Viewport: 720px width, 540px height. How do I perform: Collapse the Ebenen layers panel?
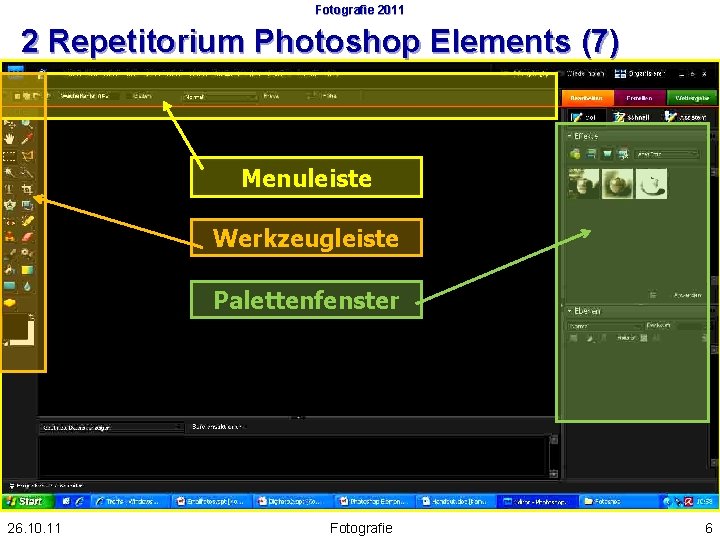click(569, 311)
